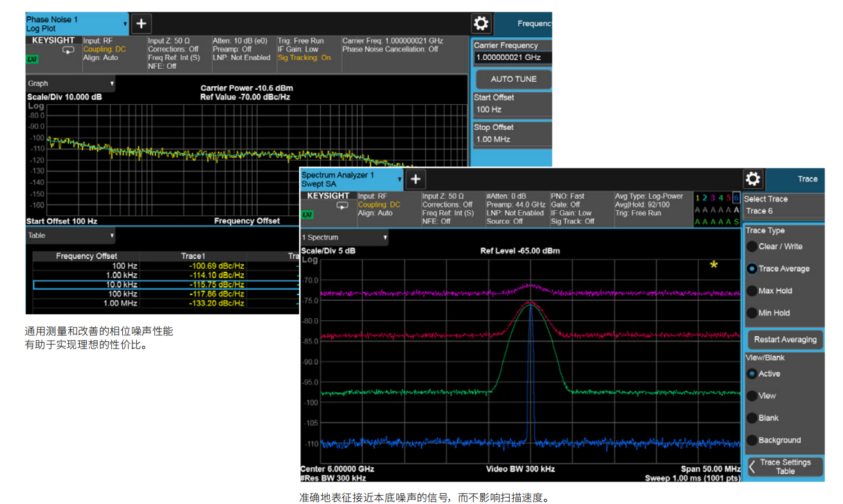Open settings gear in Phase Noise window
The width and height of the screenshot is (843, 504).
click(x=481, y=24)
